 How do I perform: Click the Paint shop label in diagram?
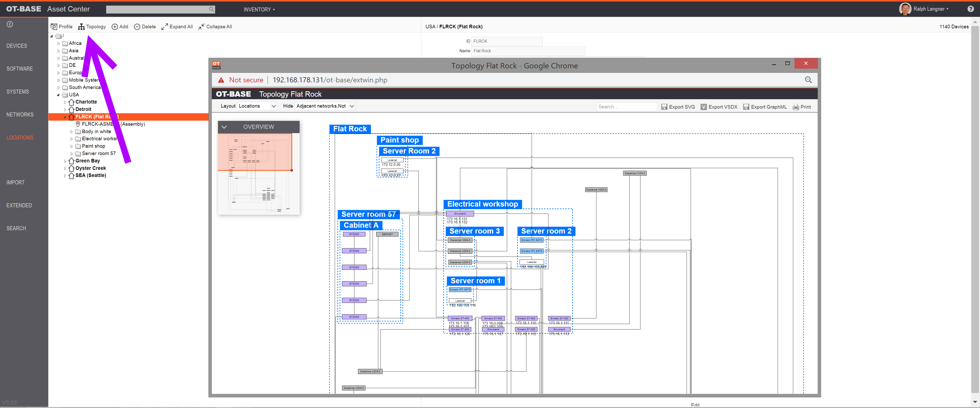click(399, 140)
